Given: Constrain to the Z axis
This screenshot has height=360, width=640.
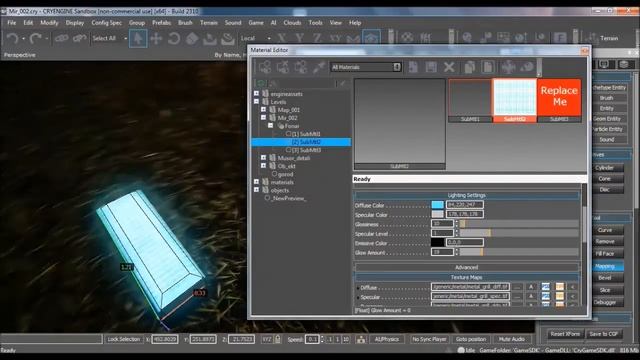Looking at the screenshot, I should pyautogui.click(x=317, y=38).
